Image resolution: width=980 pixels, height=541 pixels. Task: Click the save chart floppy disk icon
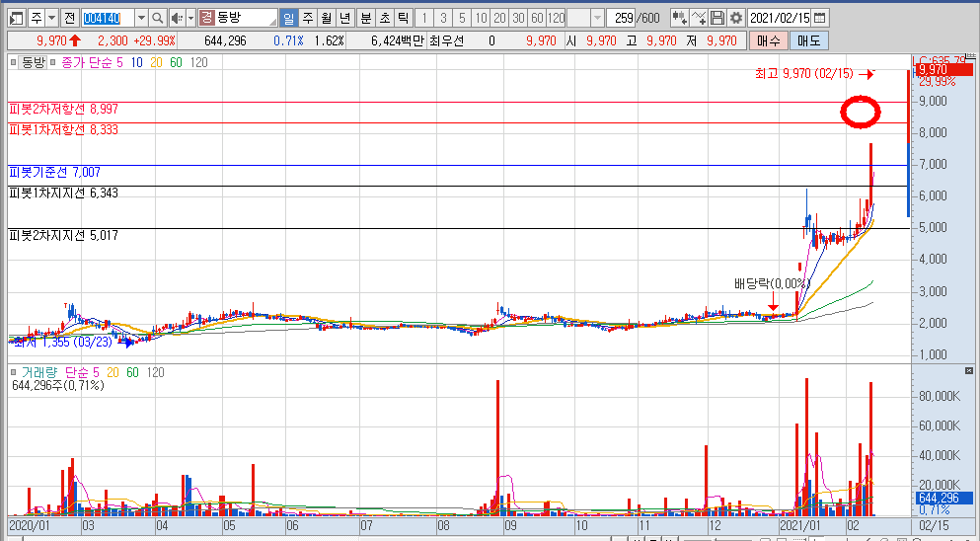pyautogui.click(x=717, y=18)
